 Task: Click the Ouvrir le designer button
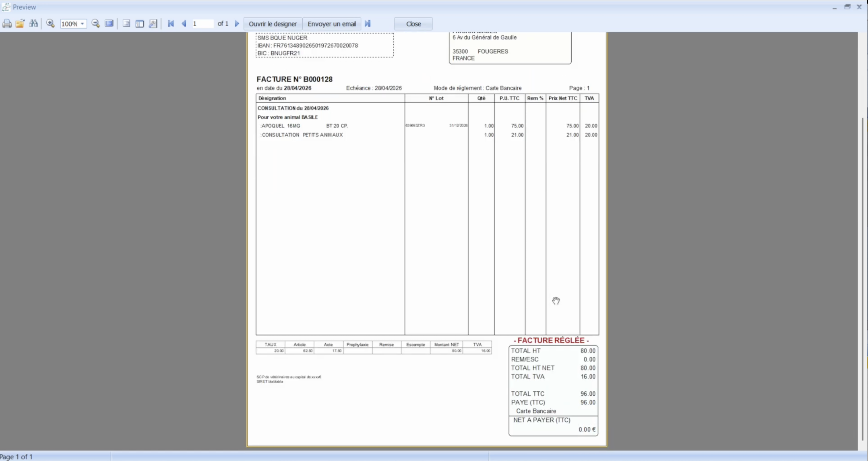[x=273, y=24]
